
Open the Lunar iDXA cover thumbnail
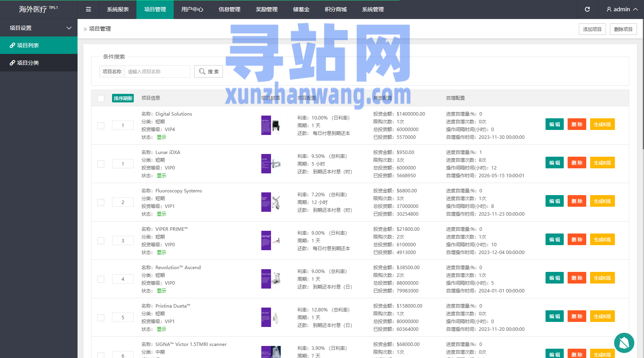[271, 164]
